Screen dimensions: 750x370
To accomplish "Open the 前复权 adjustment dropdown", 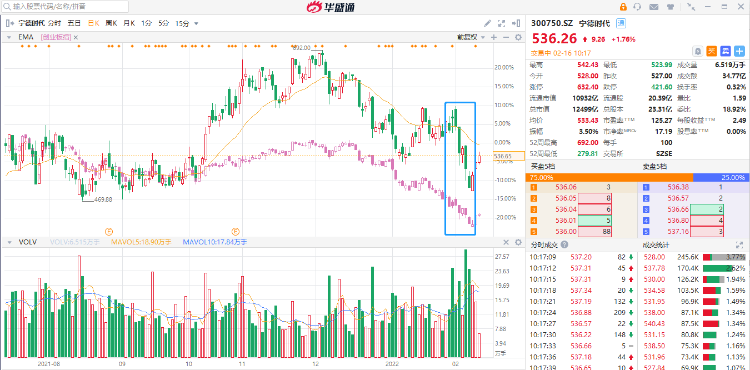I will pos(471,37).
